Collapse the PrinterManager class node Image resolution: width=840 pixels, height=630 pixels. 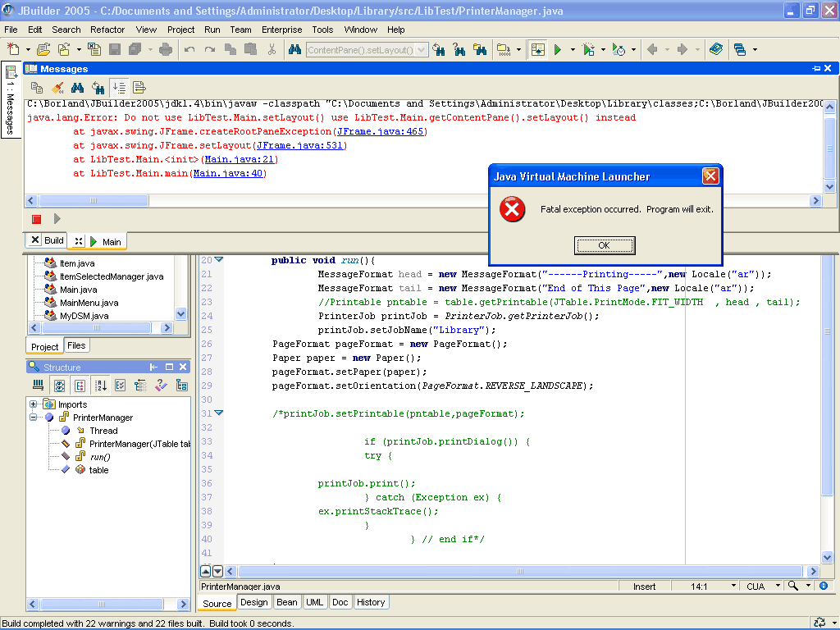click(33, 417)
